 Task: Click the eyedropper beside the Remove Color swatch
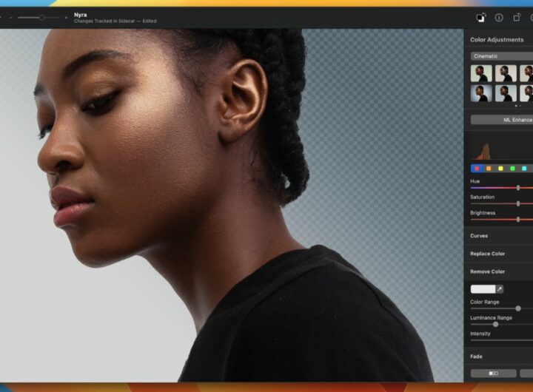500,289
